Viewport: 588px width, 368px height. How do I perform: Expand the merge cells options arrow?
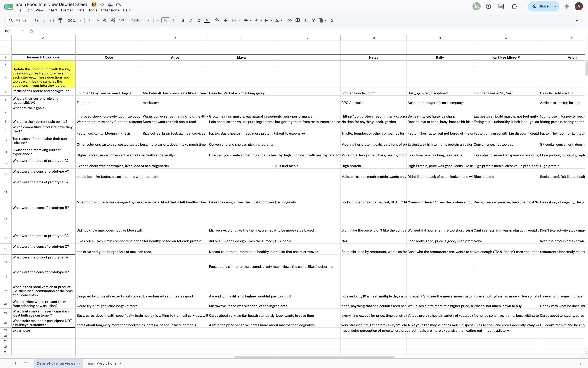239,20
